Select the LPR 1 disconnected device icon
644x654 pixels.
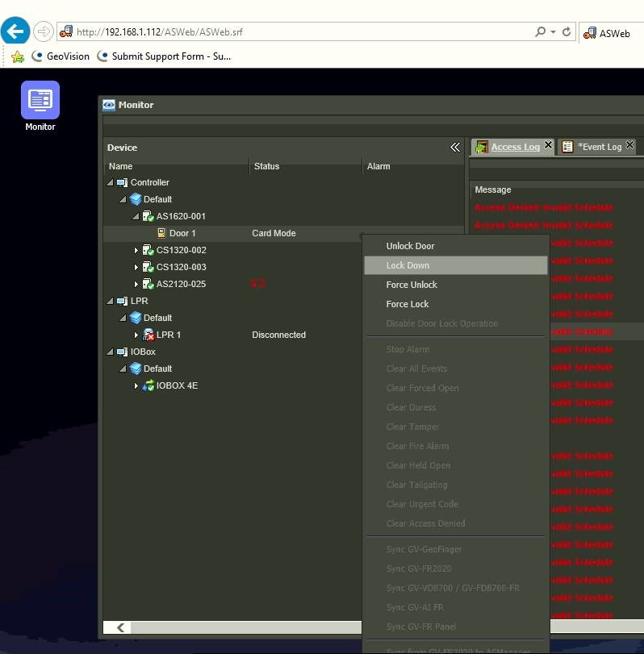tap(148, 335)
